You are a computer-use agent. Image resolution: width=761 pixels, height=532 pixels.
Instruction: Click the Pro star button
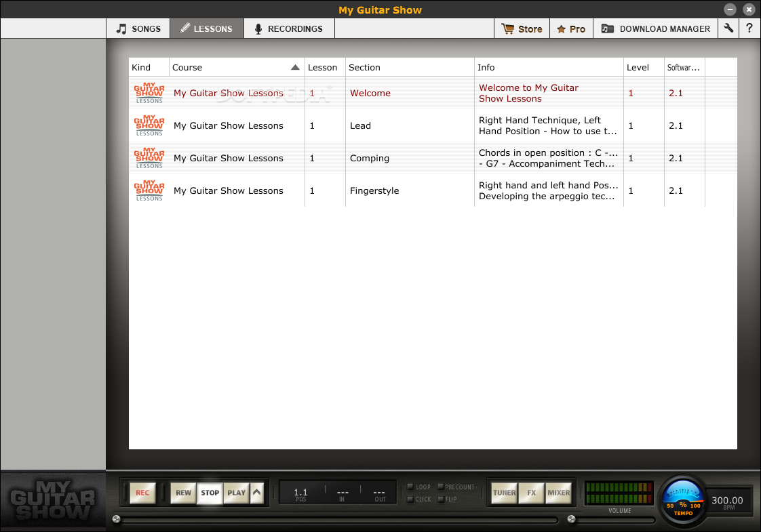click(571, 28)
